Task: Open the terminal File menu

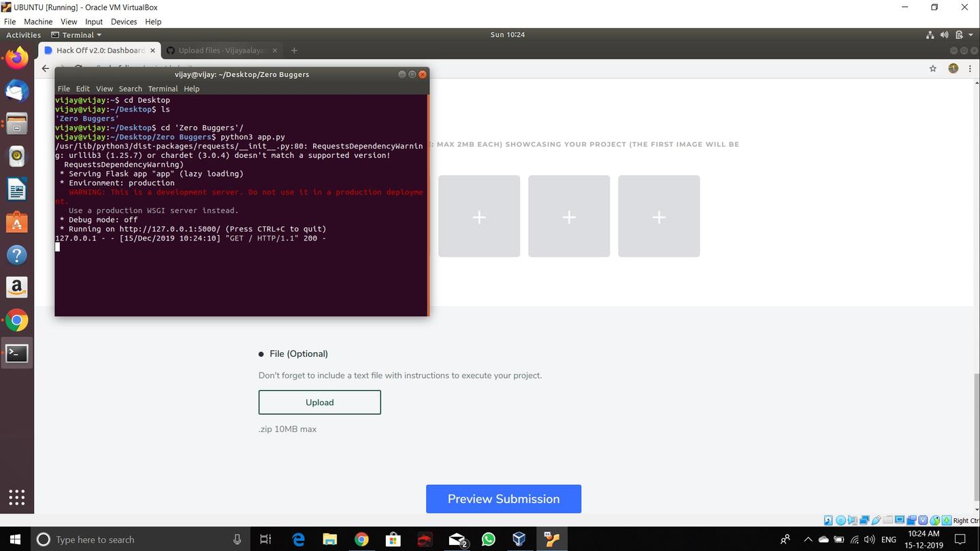Action: (63, 89)
